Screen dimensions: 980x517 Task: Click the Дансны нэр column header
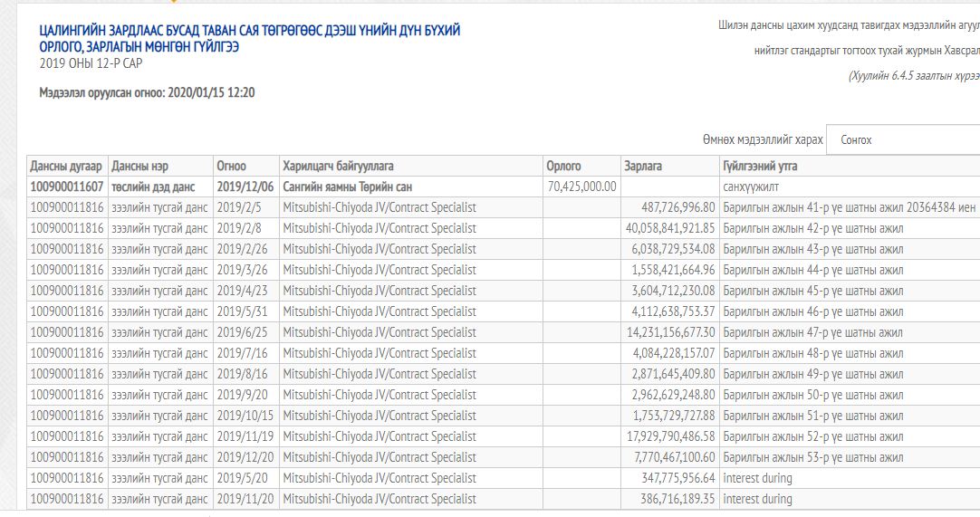(139, 167)
